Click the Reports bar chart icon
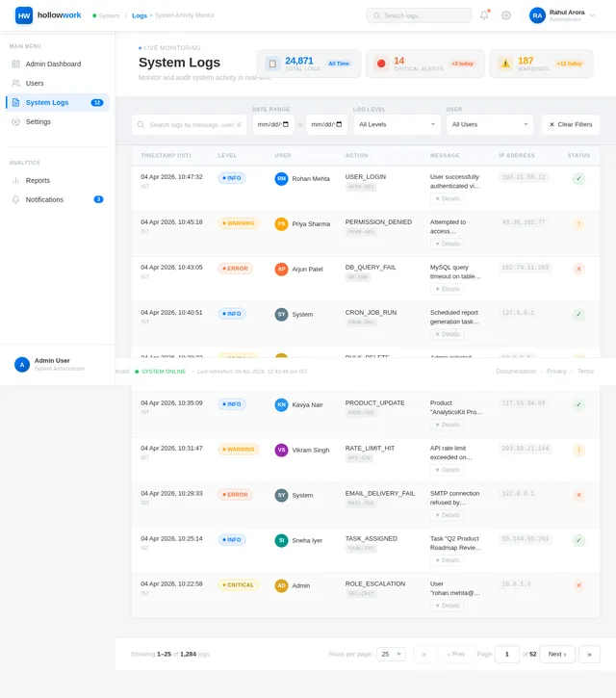The height and width of the screenshot is (698, 616). pos(16,180)
